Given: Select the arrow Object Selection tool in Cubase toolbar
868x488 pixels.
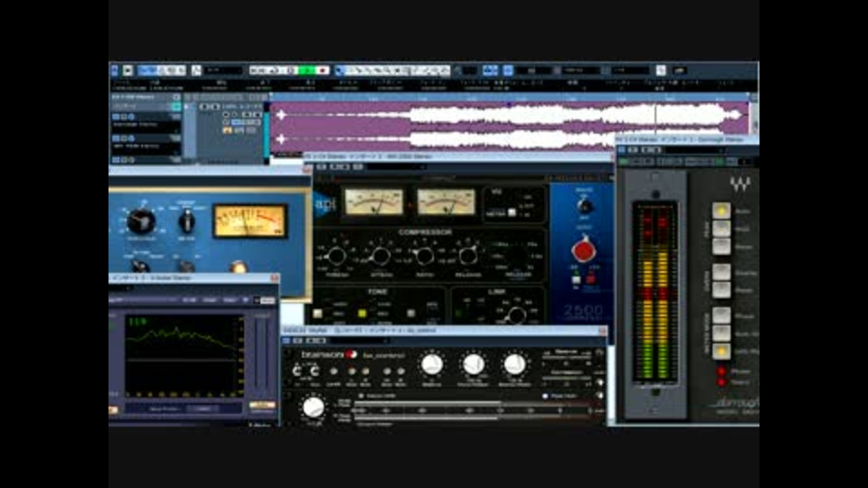Looking at the screenshot, I should coord(341,70).
